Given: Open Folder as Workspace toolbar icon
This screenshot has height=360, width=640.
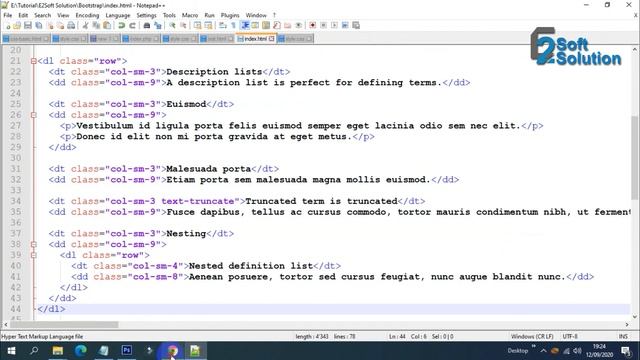Looking at the screenshot, I should (x=288, y=25).
